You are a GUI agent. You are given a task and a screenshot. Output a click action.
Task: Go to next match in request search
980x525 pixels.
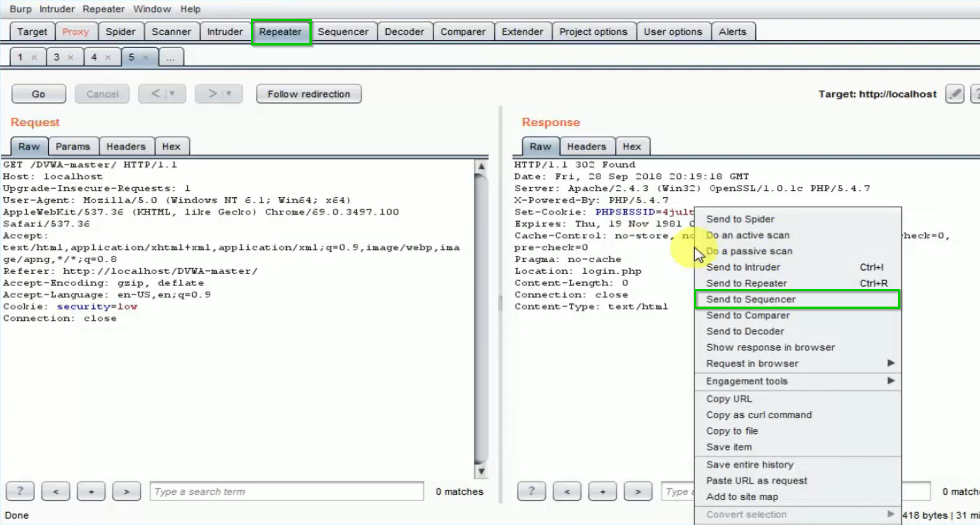pyautogui.click(x=126, y=491)
